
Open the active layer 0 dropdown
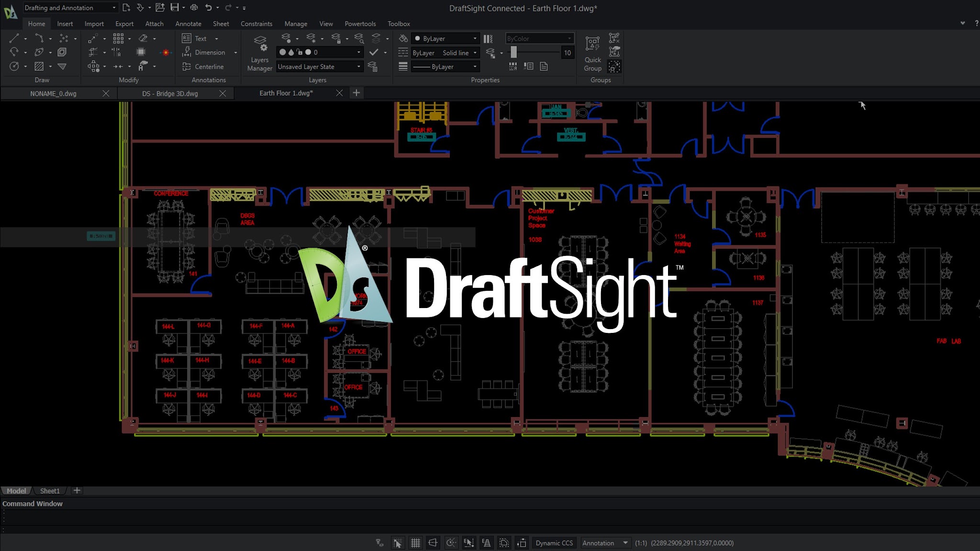[320, 52]
